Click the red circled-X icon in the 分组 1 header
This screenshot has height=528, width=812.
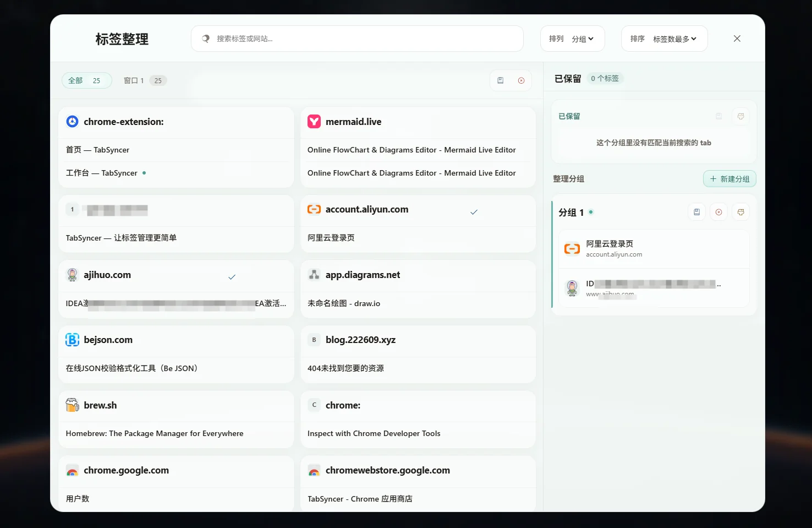[718, 212]
